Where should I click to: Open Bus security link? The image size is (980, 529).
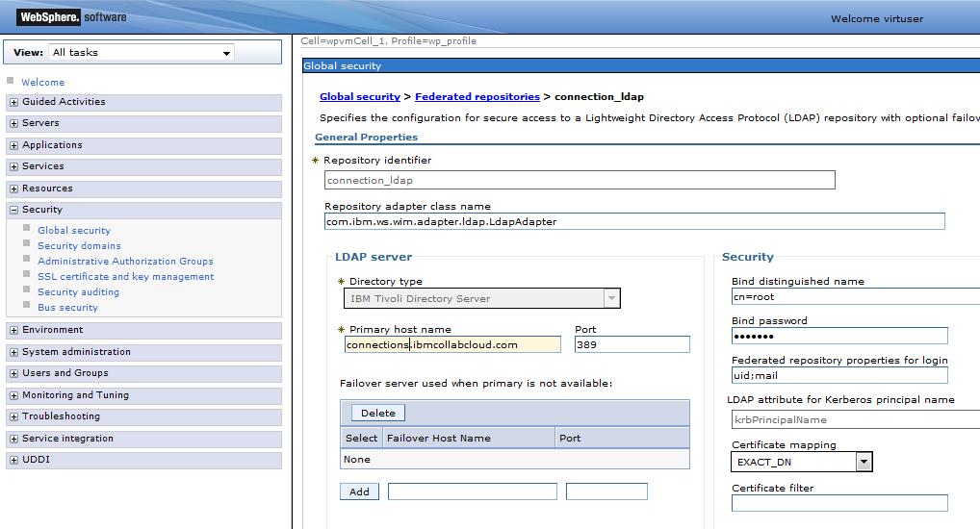tap(67, 308)
